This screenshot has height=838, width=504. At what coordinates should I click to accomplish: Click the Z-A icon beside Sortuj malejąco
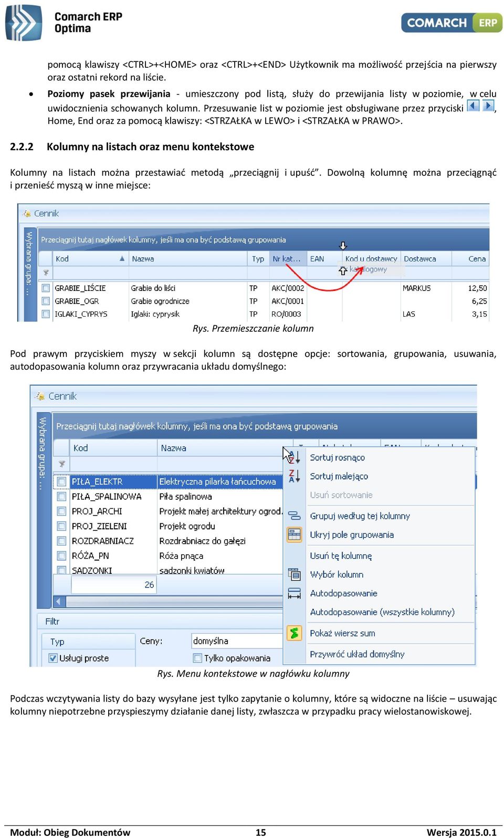click(x=295, y=476)
